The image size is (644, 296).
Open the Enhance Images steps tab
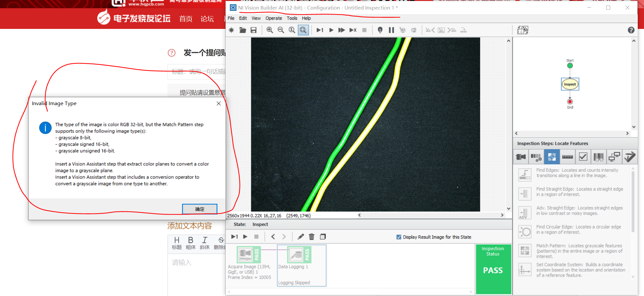[x=536, y=157]
